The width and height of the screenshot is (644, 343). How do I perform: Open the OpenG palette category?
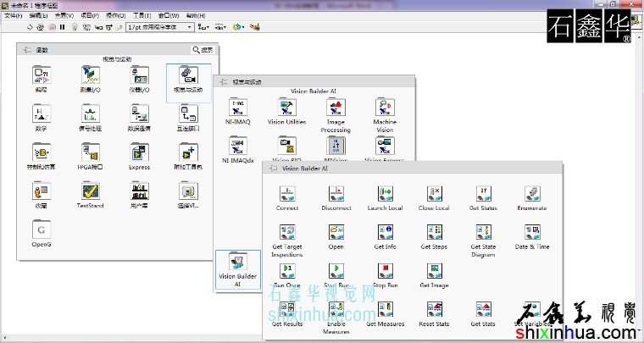[42, 234]
